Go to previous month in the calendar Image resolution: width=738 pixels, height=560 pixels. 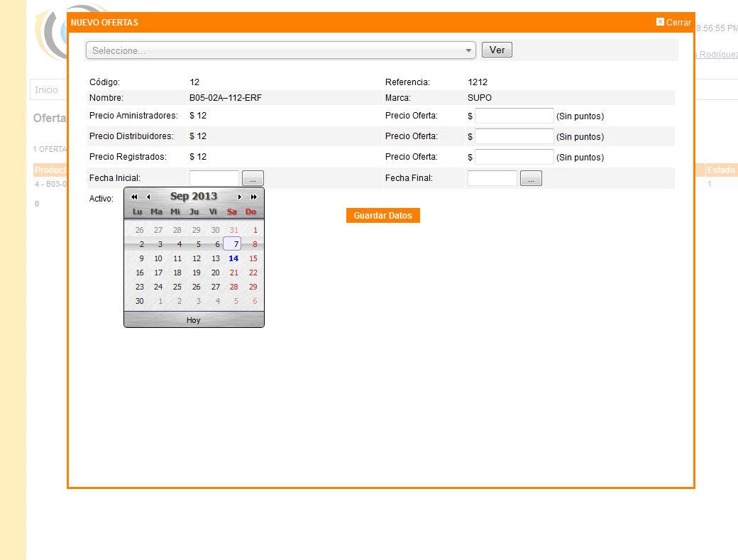[148, 197]
